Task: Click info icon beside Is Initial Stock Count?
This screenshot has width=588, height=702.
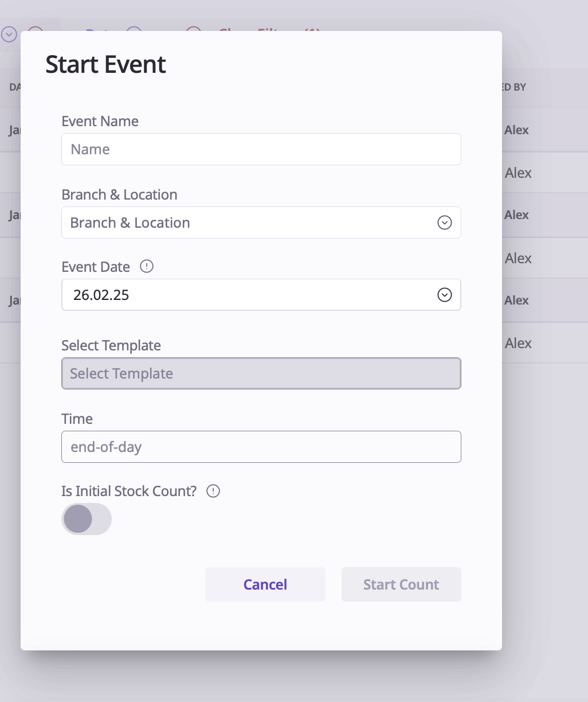Action: coord(213,491)
